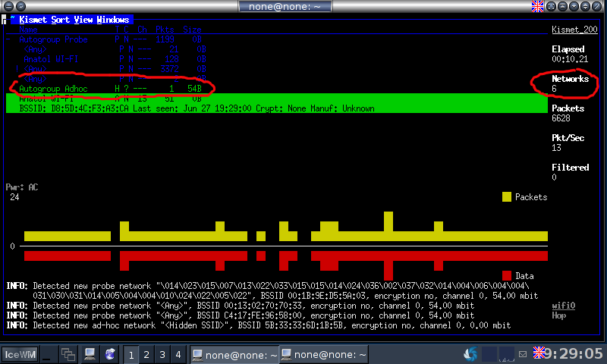
Task: Open the window menu button in the title bar
Action: coord(8,6)
